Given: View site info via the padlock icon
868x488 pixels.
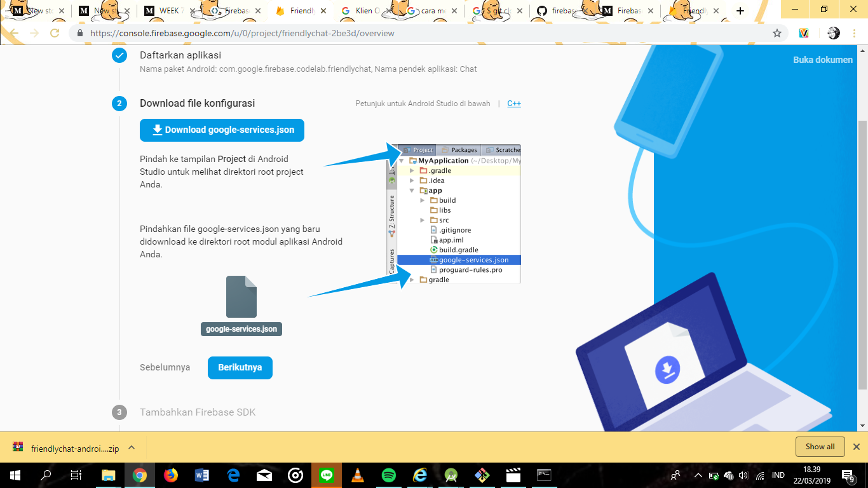Looking at the screenshot, I should click(79, 33).
